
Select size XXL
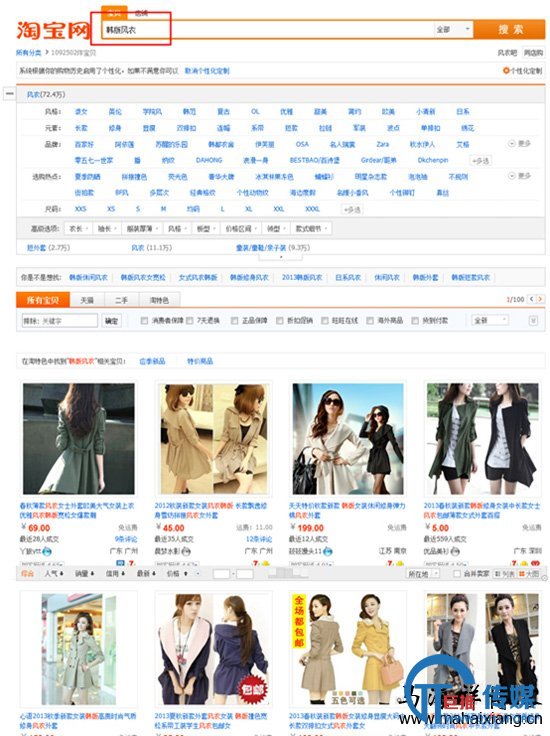click(278, 209)
